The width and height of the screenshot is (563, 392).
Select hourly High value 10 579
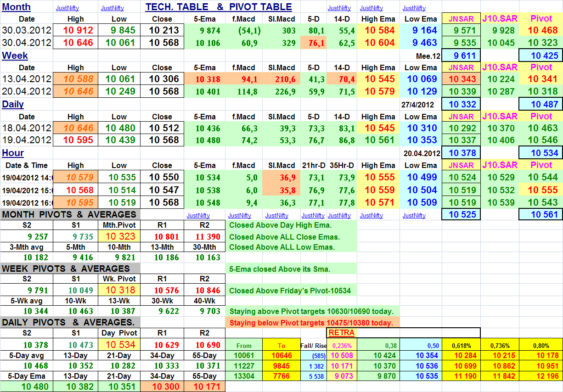[75, 177]
